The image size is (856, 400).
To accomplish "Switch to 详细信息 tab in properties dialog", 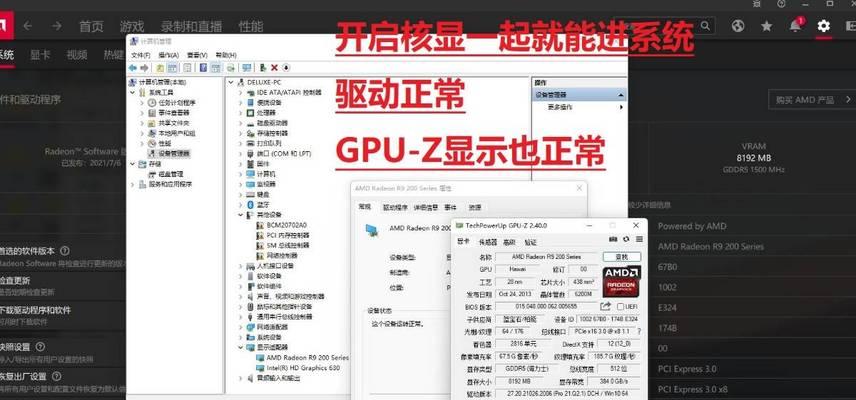I will [x=426, y=207].
